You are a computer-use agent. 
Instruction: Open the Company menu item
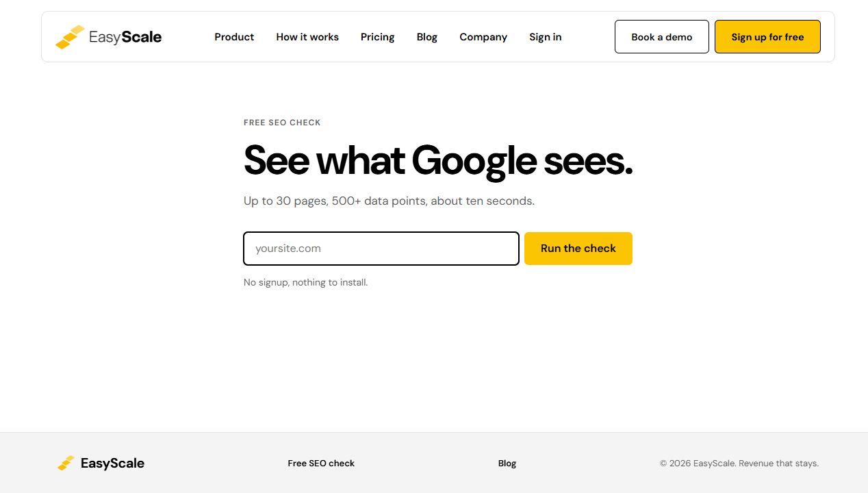click(483, 37)
